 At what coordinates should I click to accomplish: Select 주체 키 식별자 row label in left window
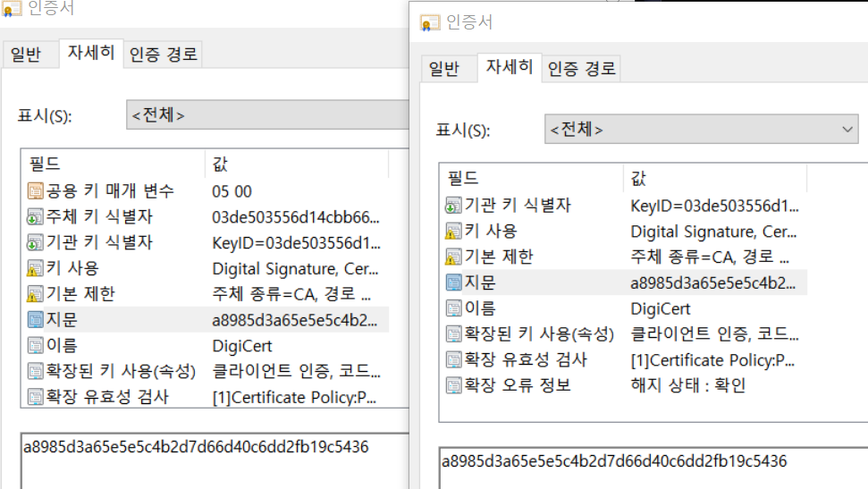99,216
